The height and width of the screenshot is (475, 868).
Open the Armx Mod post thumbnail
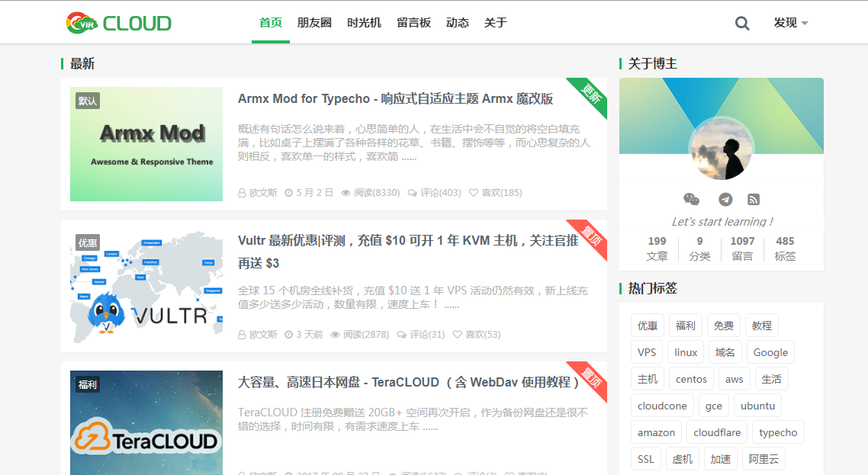146,144
